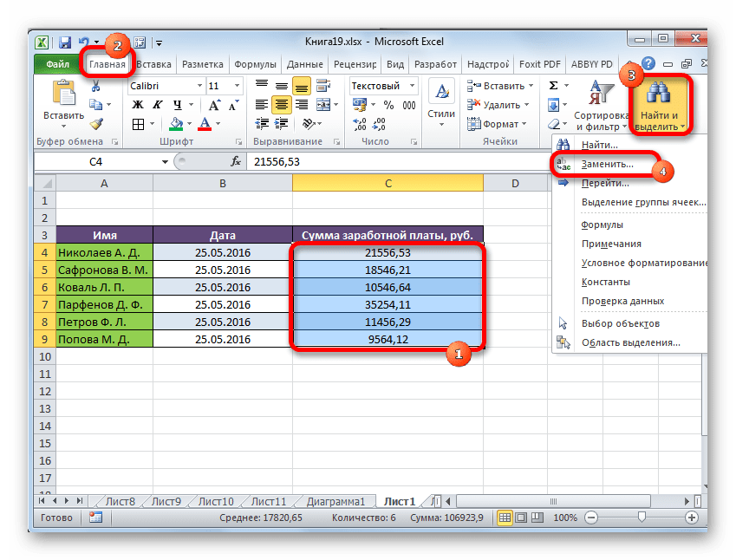749x560 pixels.
Task: Open the Лист11 sheet tab
Action: (x=269, y=501)
